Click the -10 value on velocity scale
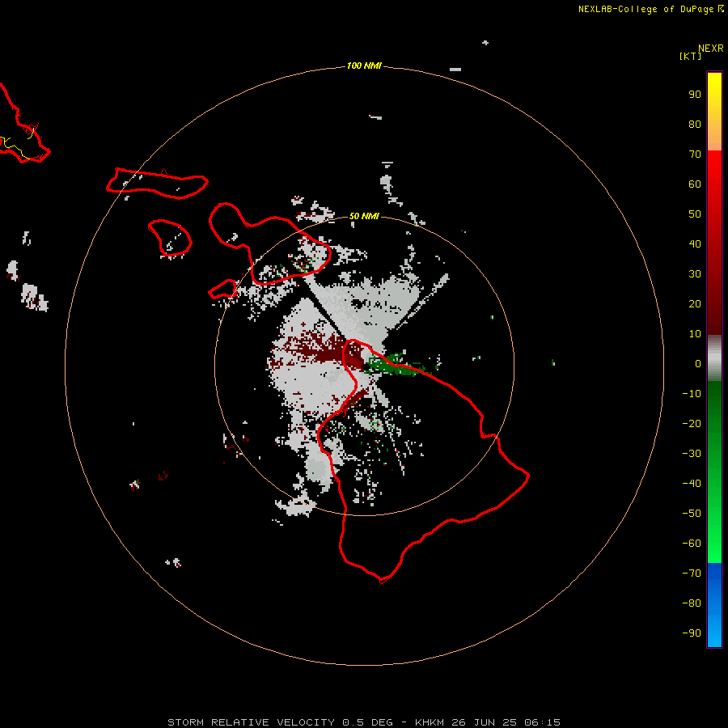This screenshot has height=728, width=728. point(692,394)
